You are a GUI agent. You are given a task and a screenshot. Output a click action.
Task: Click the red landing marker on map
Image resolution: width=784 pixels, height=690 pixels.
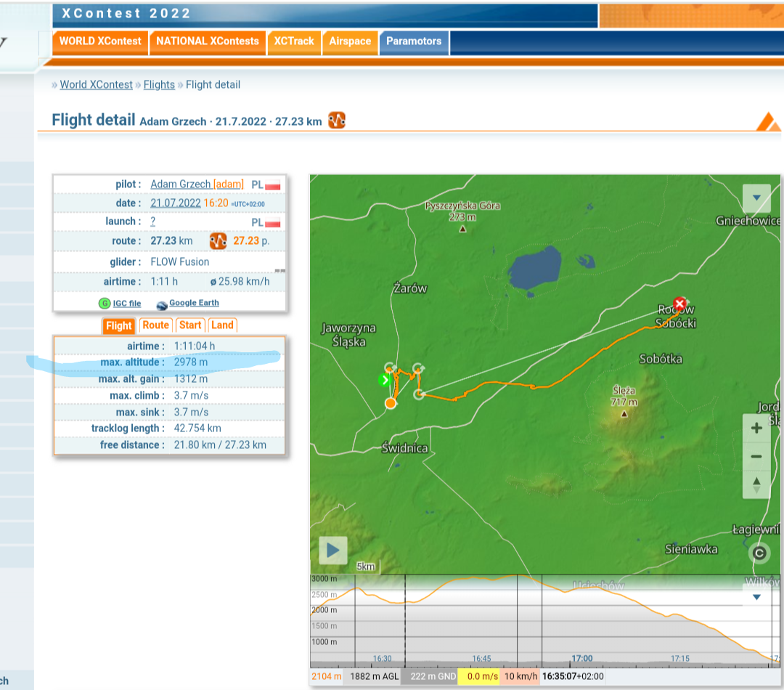(x=679, y=304)
